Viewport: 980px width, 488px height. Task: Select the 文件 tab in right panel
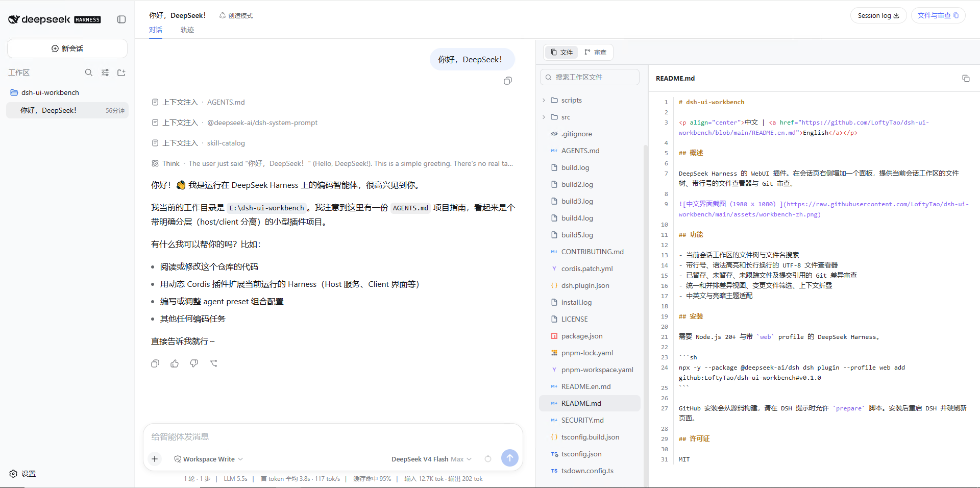(x=561, y=52)
